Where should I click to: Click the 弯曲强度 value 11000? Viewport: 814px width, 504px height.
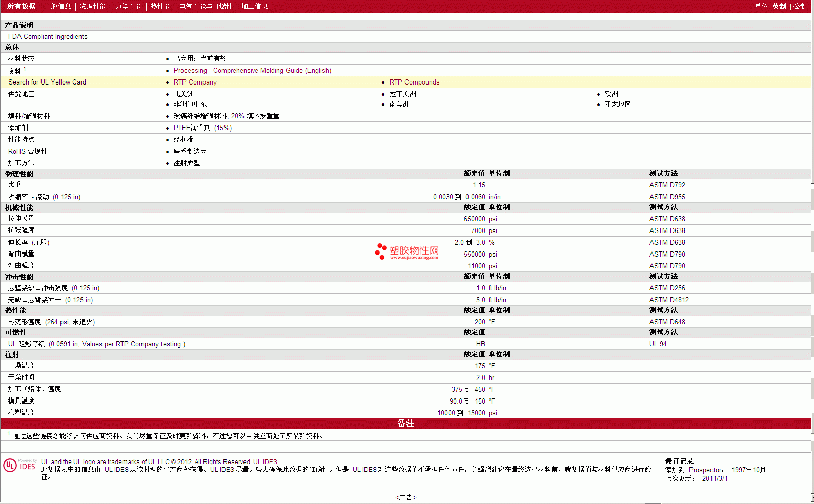[476, 266]
